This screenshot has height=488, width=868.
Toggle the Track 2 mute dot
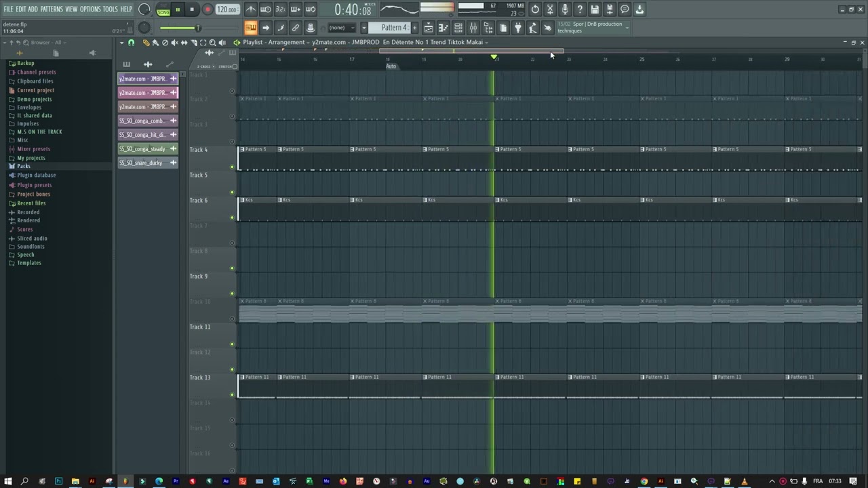pyautogui.click(x=232, y=117)
